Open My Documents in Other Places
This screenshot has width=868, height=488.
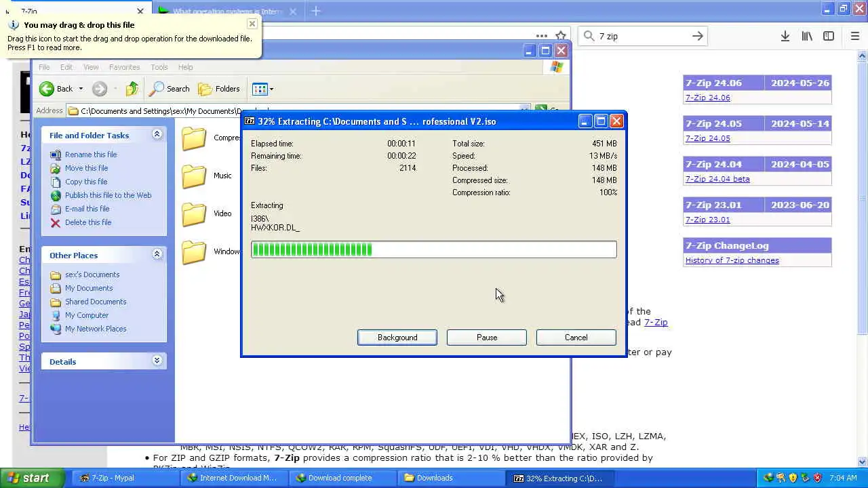(x=89, y=288)
